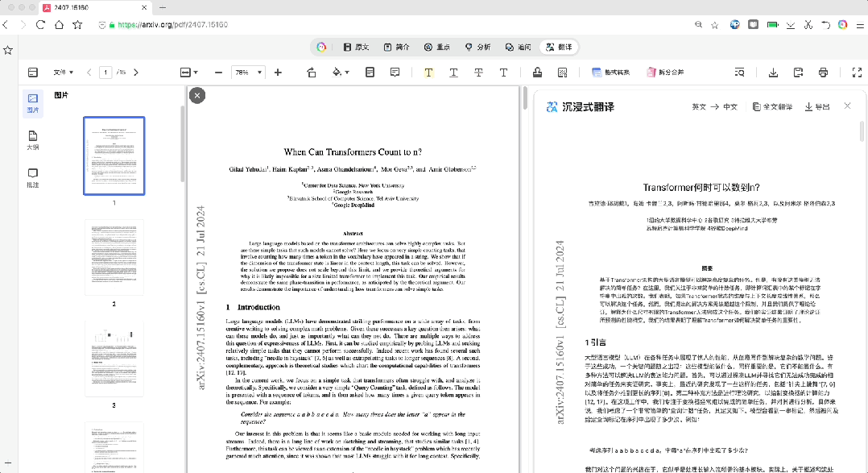This screenshot has height=473, width=868.
Task: Select page 1 thumbnail
Action: pos(114,156)
